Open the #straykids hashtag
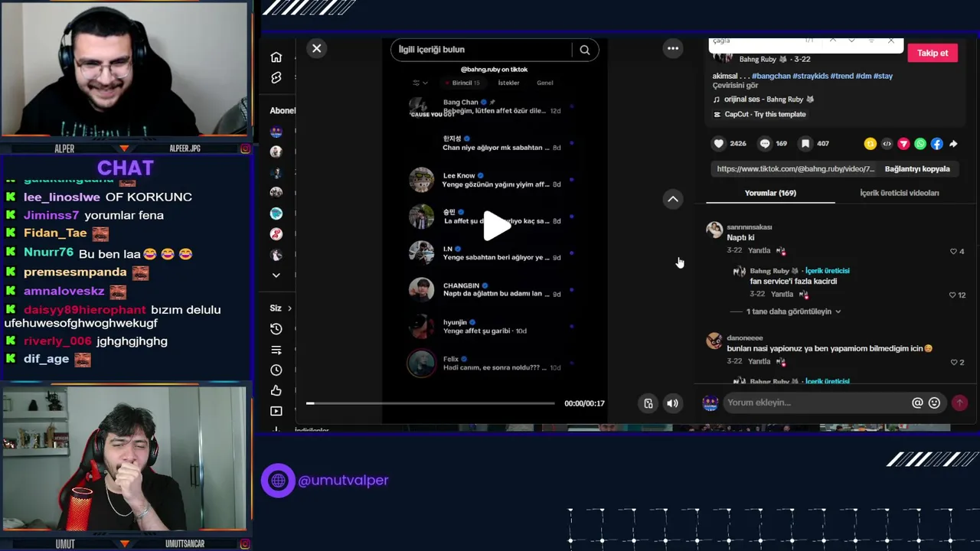The image size is (980, 551). [x=810, y=76]
